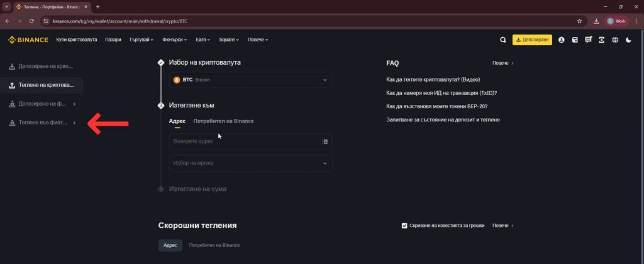Expand Теглене във фиат... sidebar item
The width and height of the screenshot is (644, 264).
click(42, 123)
